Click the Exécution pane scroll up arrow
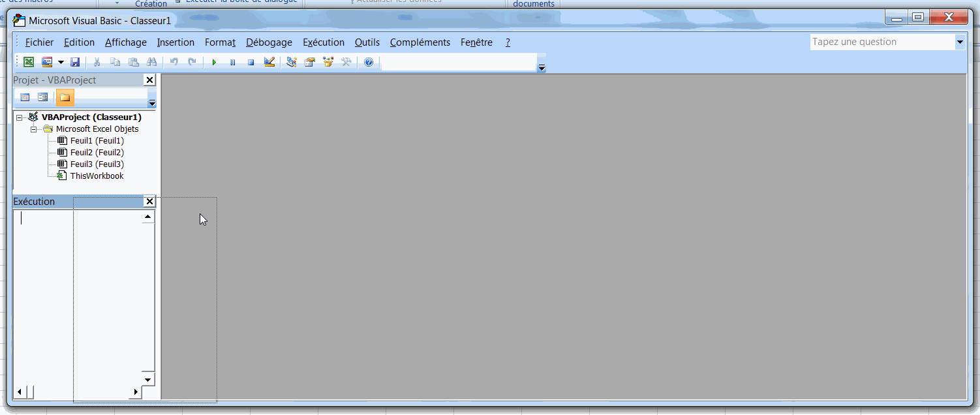980x415 pixels. pos(148,217)
